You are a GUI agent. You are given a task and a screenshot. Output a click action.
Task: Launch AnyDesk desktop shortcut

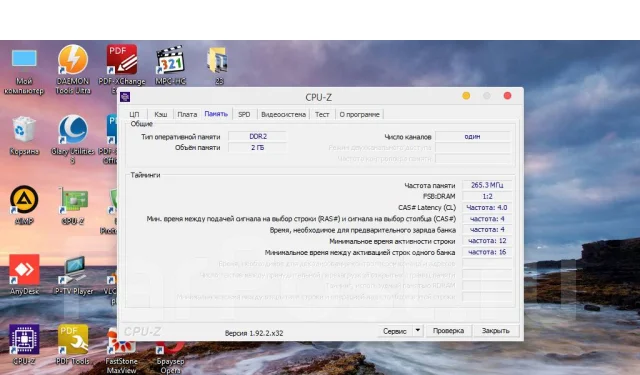point(24,274)
